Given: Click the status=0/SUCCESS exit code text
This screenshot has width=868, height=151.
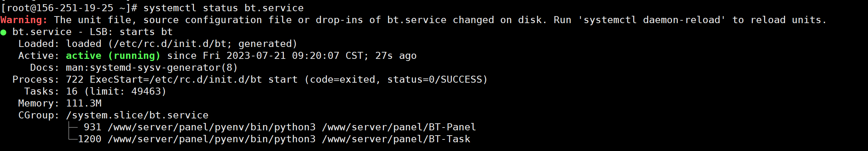Looking at the screenshot, I should [434, 80].
